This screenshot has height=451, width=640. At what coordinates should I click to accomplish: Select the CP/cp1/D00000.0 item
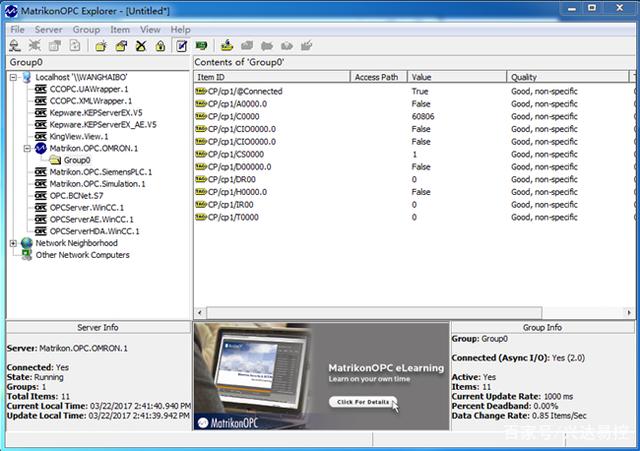(x=240, y=167)
